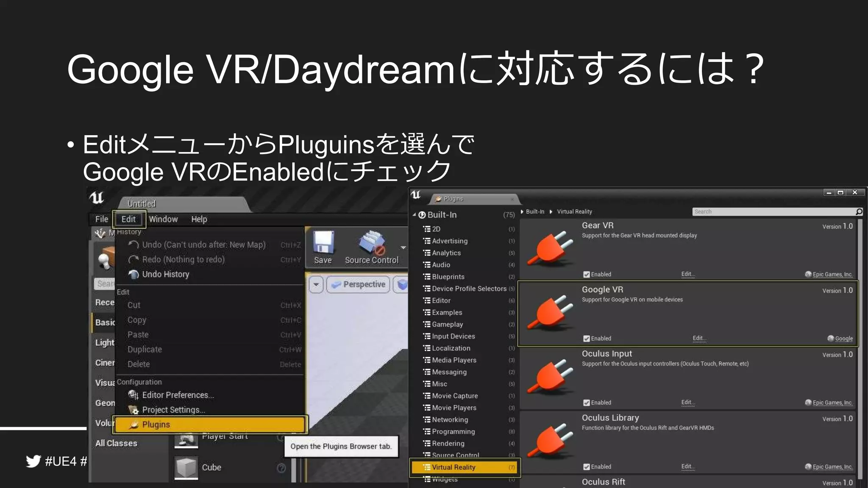Open the Help menu
868x488 pixels.
[x=199, y=219]
